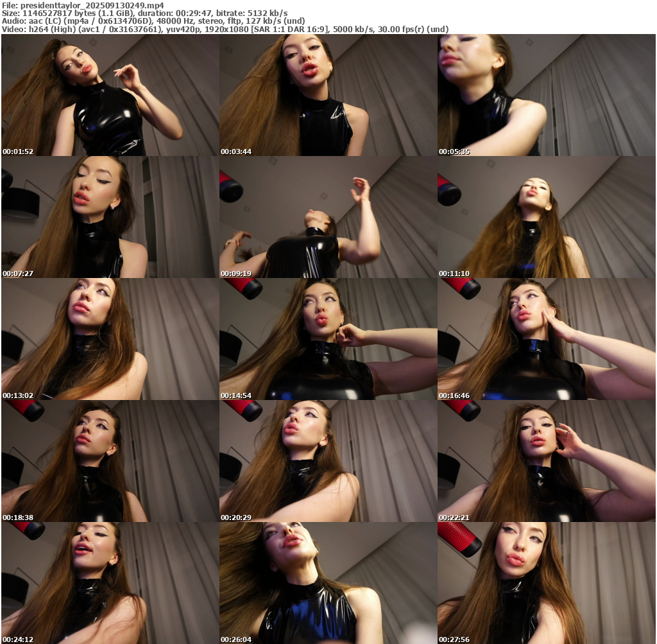Select the frame stamped 00:24:12
This screenshot has width=657, height=644.
(x=110, y=583)
